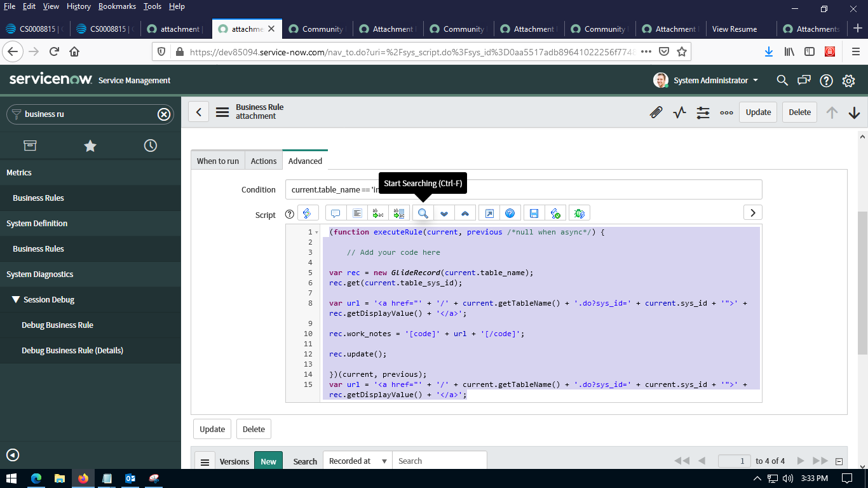
Task: Open favorites star navigator tab
Action: pyautogui.click(x=90, y=146)
